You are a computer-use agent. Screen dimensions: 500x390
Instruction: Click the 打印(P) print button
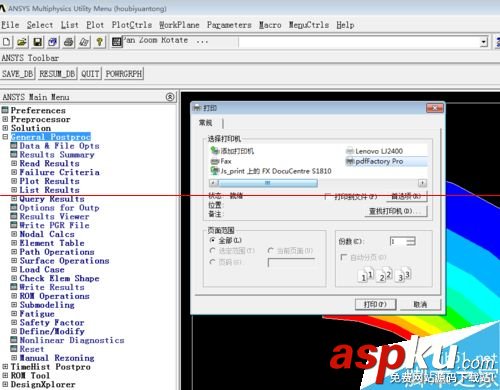pyautogui.click(x=375, y=304)
